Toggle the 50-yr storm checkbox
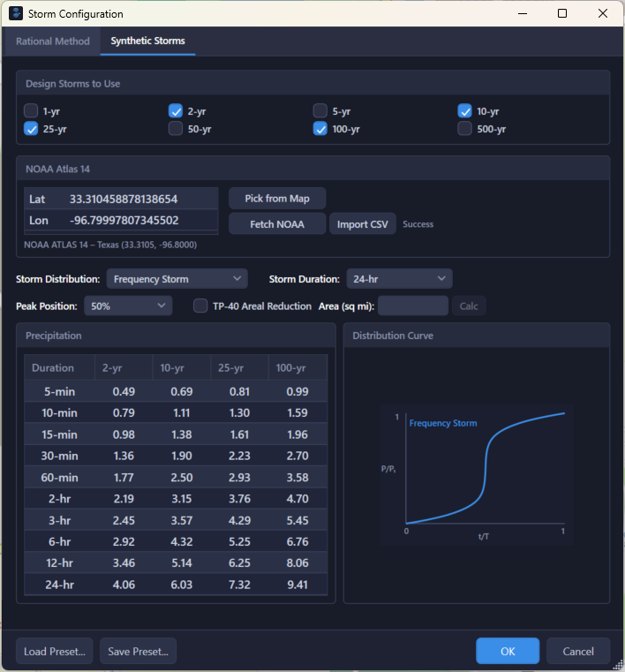The width and height of the screenshot is (625, 672). [176, 129]
